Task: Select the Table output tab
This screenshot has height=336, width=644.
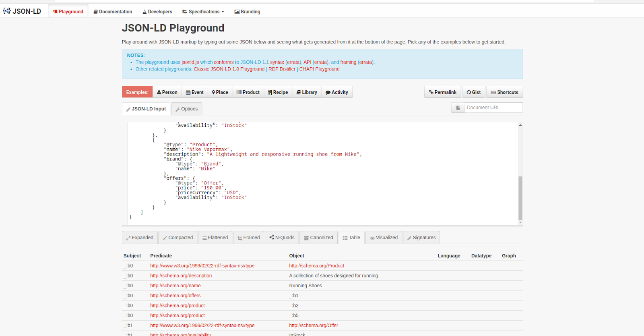Action: coord(351,238)
